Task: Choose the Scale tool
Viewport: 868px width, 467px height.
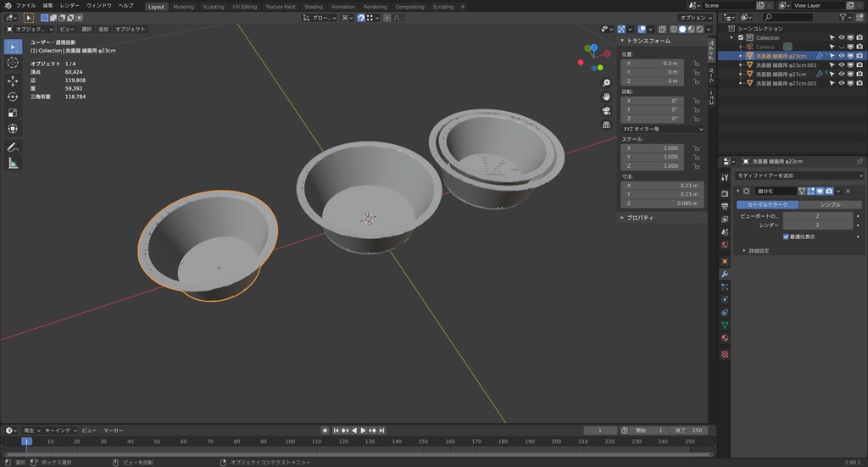Action: tap(13, 113)
